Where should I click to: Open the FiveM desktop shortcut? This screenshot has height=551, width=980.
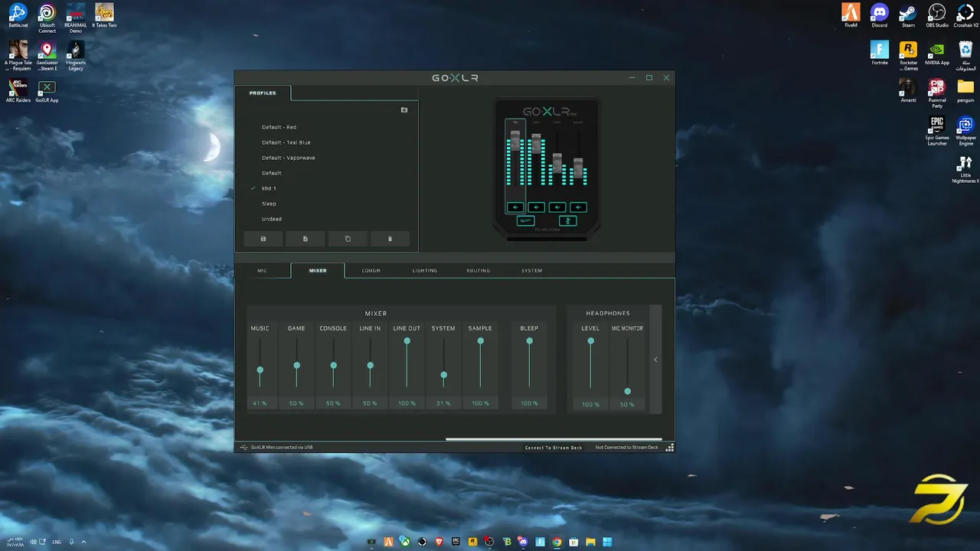pyautogui.click(x=851, y=16)
